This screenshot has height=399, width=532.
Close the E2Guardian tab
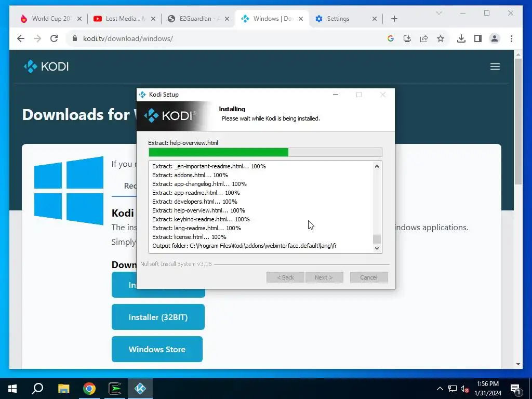[227, 19]
